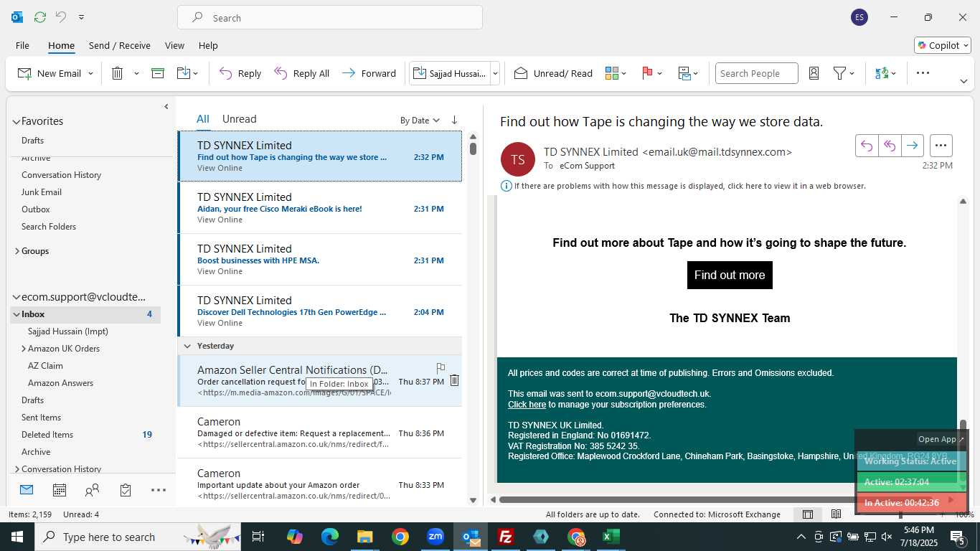Image resolution: width=980 pixels, height=551 pixels.
Task: Open the By Date sort dropdown
Action: pos(420,121)
